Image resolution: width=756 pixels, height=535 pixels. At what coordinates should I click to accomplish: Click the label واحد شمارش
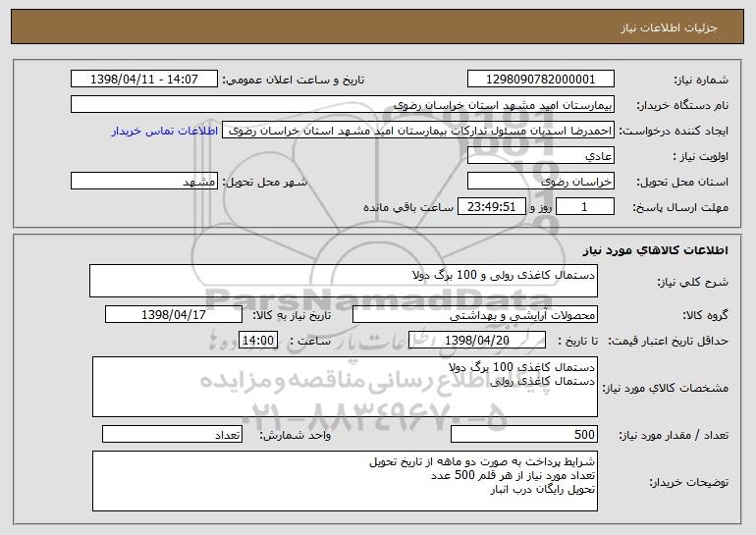click(296, 435)
